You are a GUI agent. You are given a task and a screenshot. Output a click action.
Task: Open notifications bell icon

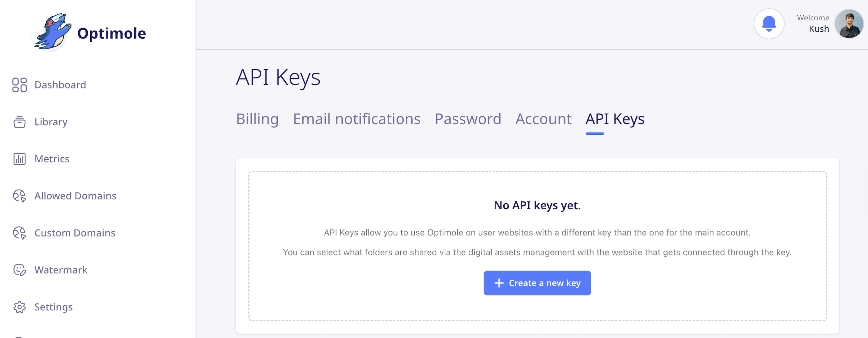click(769, 24)
